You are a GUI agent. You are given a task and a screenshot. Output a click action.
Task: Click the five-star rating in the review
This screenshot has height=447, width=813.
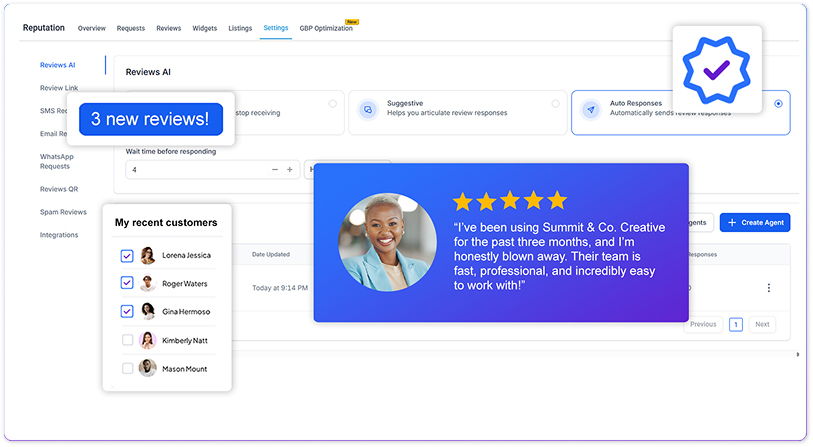(x=509, y=201)
